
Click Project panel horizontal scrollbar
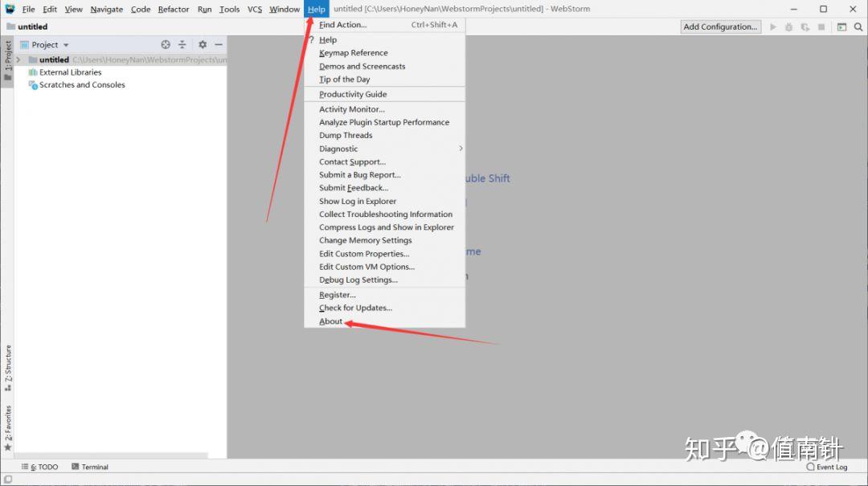tap(111, 455)
